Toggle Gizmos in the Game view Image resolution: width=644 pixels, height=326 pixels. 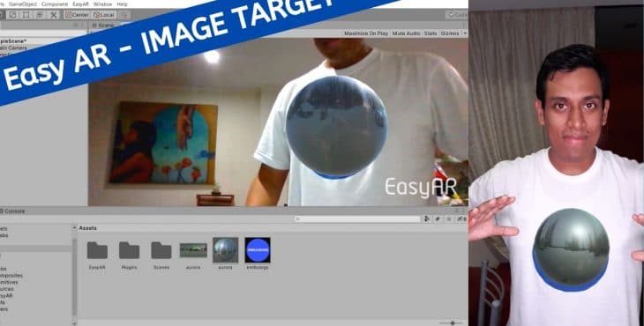pyautogui.click(x=449, y=33)
